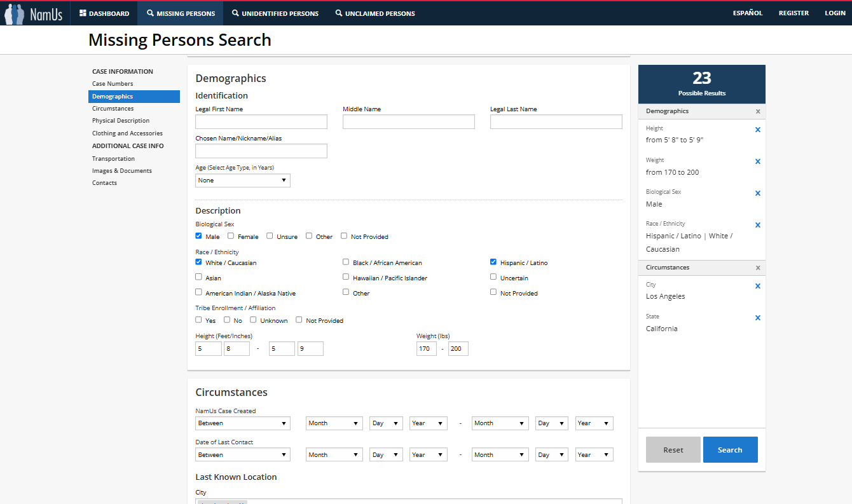Click the Chosen Name/Nickname/Alias field
Viewport: 852px width, 504px height.
click(261, 151)
